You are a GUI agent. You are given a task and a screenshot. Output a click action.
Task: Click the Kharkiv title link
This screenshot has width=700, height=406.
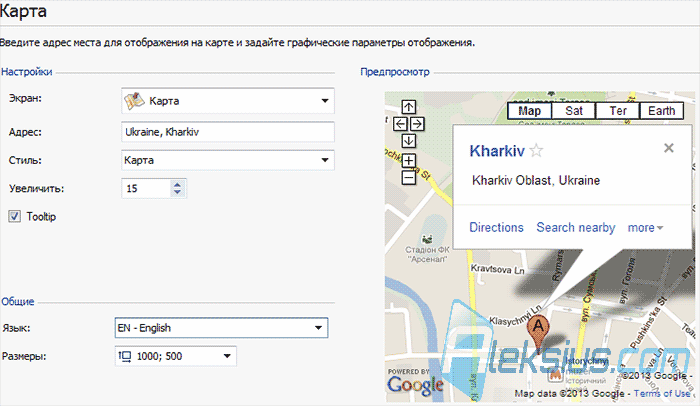click(497, 151)
